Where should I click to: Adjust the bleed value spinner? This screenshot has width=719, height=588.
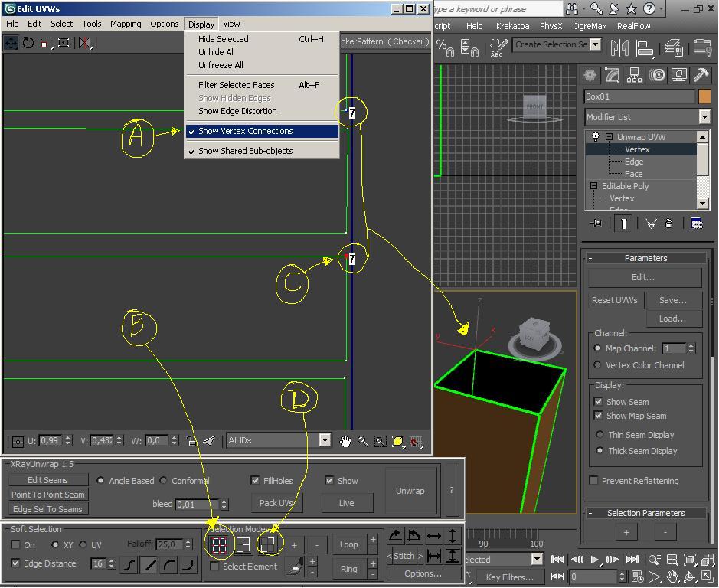point(224,504)
